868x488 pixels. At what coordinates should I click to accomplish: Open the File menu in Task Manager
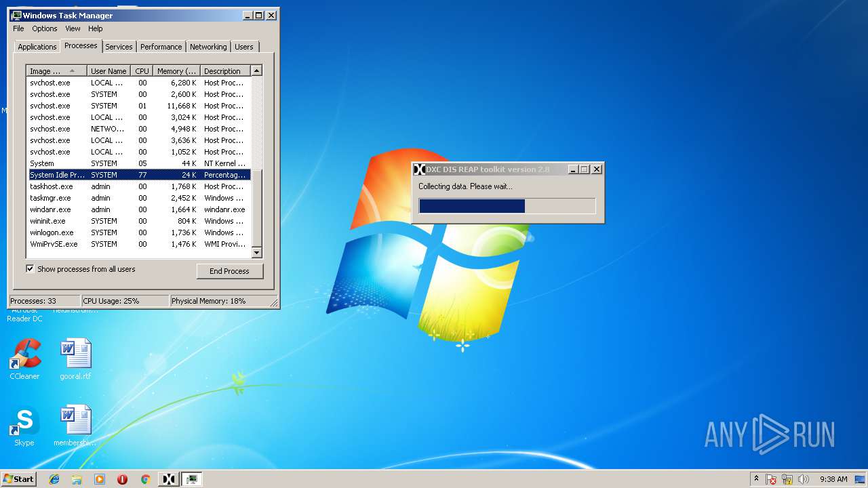[x=18, y=28]
